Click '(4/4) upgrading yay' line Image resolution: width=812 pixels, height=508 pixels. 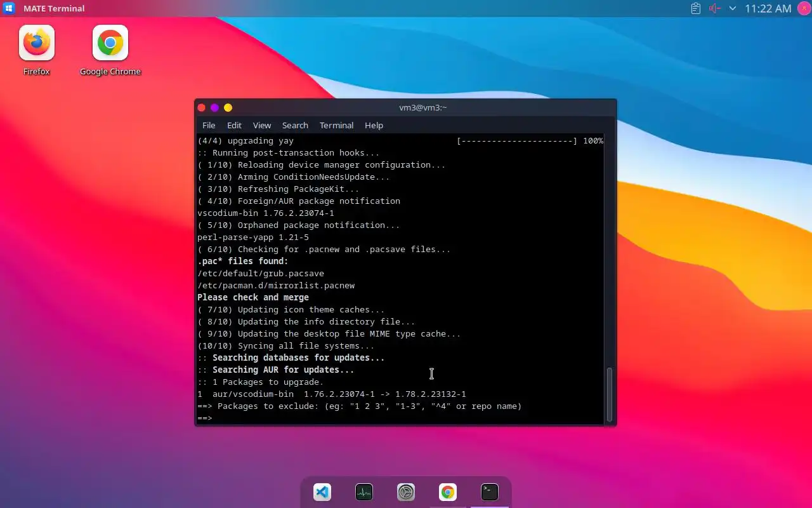(x=246, y=140)
